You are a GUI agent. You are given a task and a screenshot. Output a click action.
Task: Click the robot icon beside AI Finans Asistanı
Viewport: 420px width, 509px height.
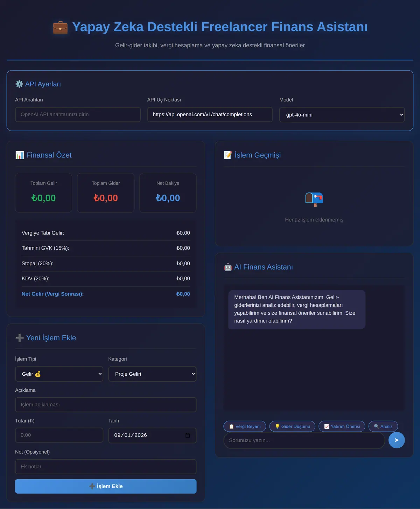click(x=228, y=267)
